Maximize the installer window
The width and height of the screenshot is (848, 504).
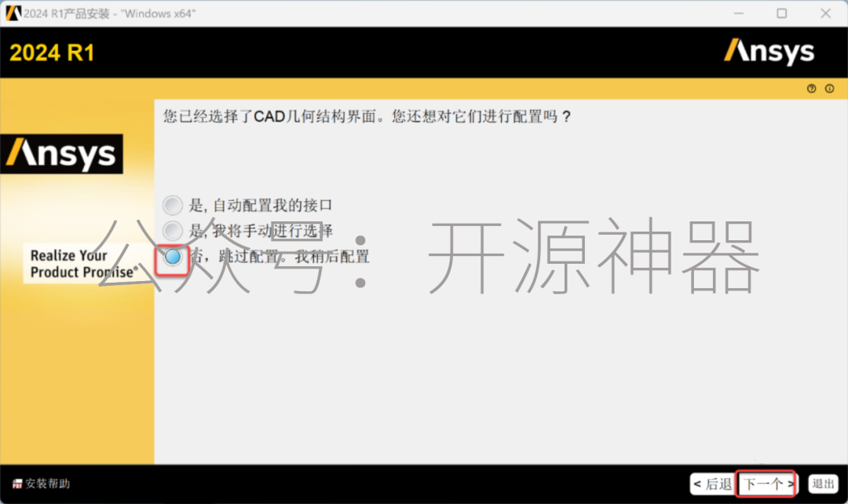(x=782, y=13)
